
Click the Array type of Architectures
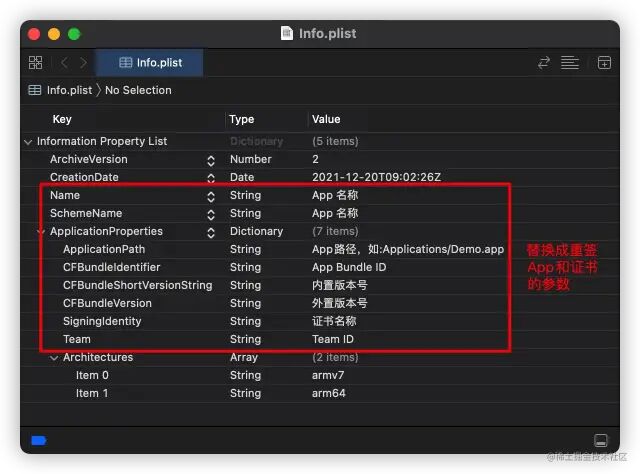(244, 357)
